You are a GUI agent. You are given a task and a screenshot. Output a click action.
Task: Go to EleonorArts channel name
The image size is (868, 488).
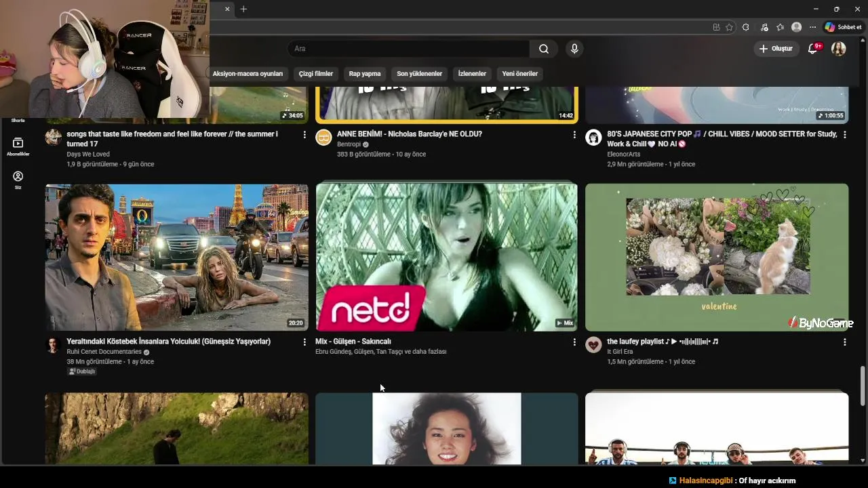[x=623, y=155]
